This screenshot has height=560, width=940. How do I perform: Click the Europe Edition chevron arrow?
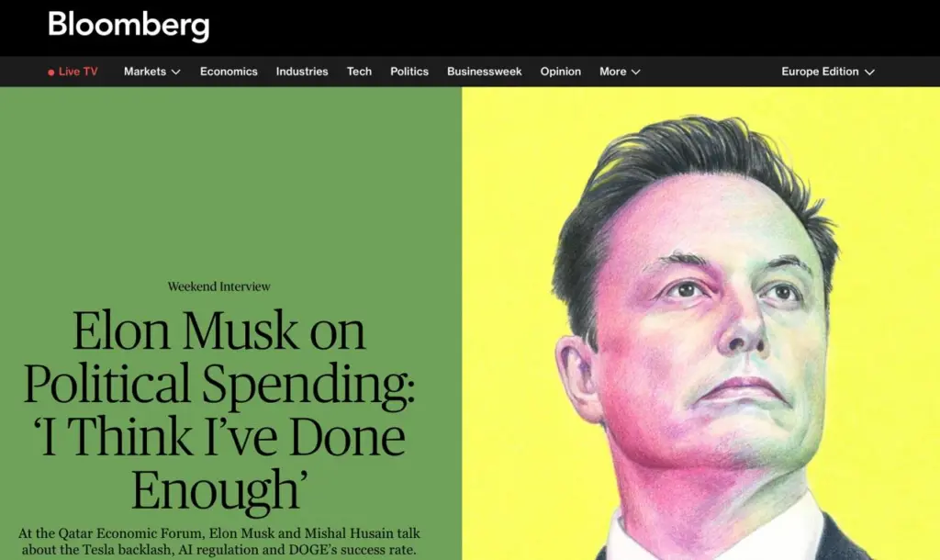pos(870,72)
